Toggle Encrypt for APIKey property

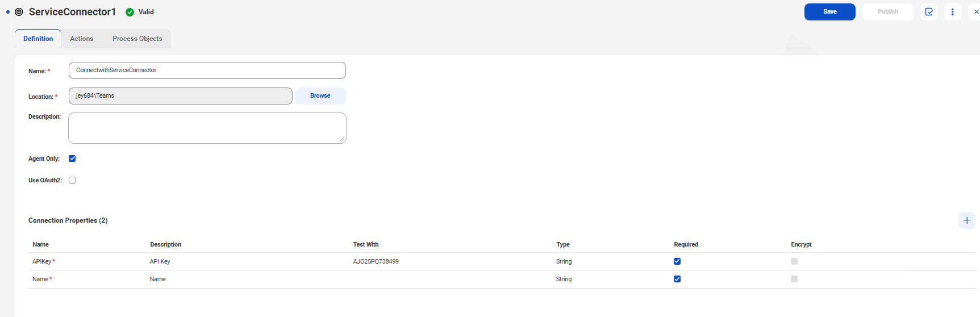tap(794, 261)
